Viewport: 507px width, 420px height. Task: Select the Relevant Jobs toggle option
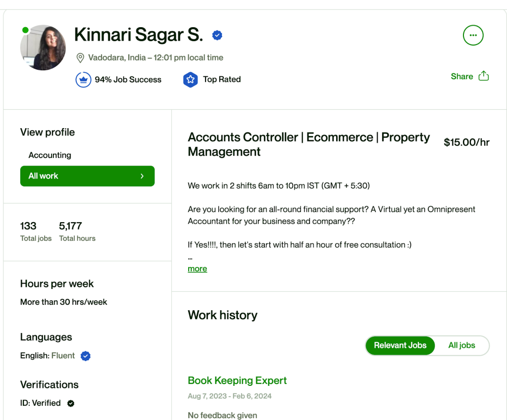400,345
